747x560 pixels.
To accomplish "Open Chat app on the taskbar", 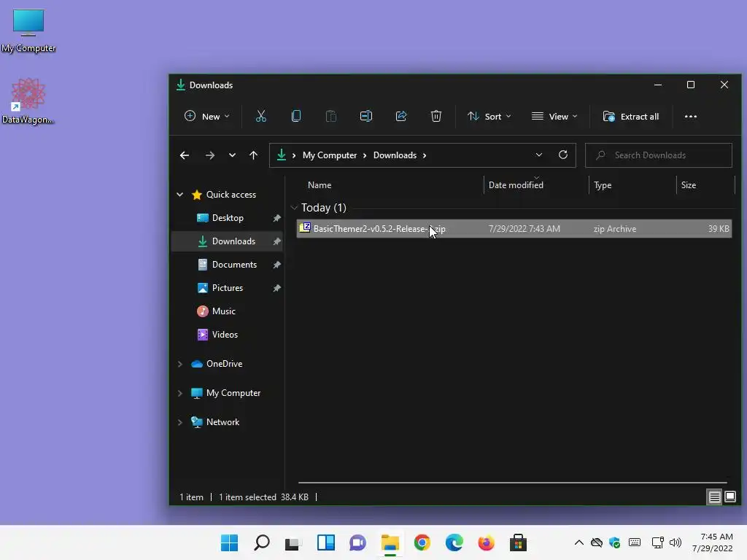I will tap(357, 542).
